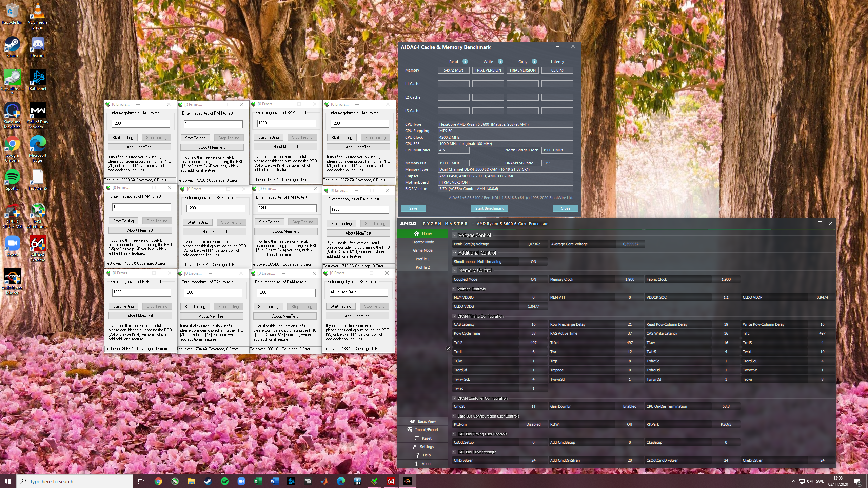Collapse DRAM Contoller Configuration subsection

tap(454, 398)
